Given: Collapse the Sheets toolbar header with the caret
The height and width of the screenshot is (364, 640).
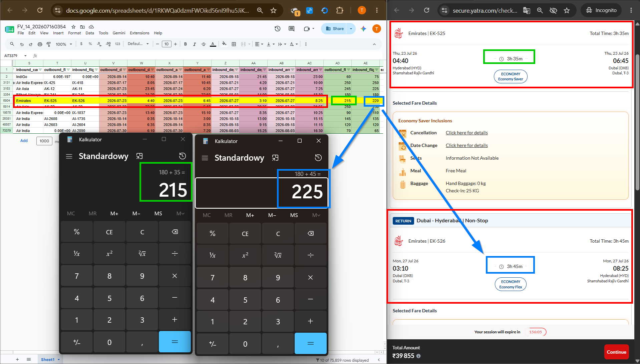Looking at the screenshot, I should 374,44.
